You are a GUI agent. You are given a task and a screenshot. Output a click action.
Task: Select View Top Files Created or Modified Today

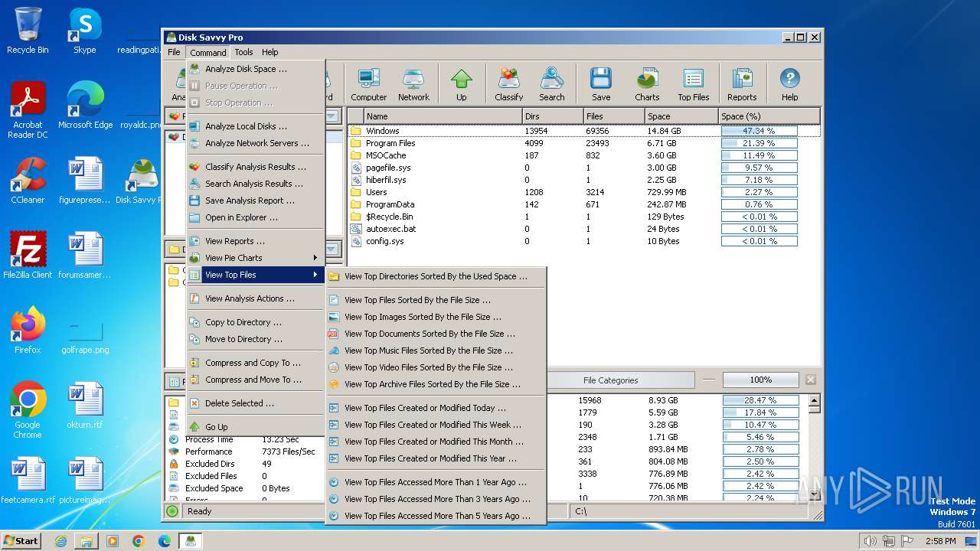pyautogui.click(x=436, y=408)
